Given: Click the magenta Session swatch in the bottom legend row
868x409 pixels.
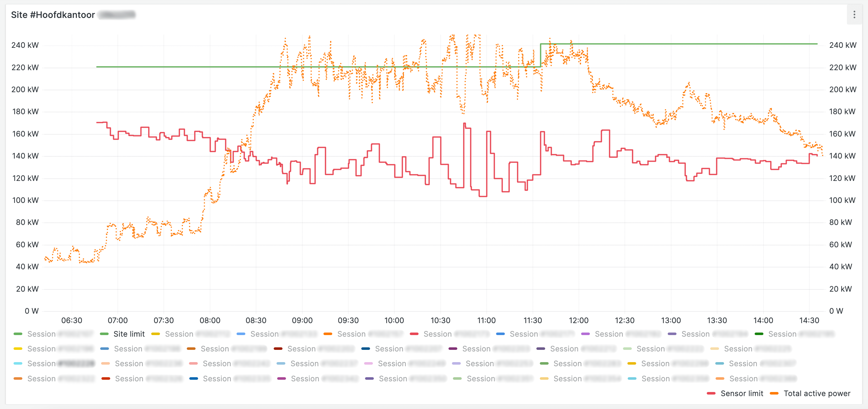Looking at the screenshot, I should point(281,379).
